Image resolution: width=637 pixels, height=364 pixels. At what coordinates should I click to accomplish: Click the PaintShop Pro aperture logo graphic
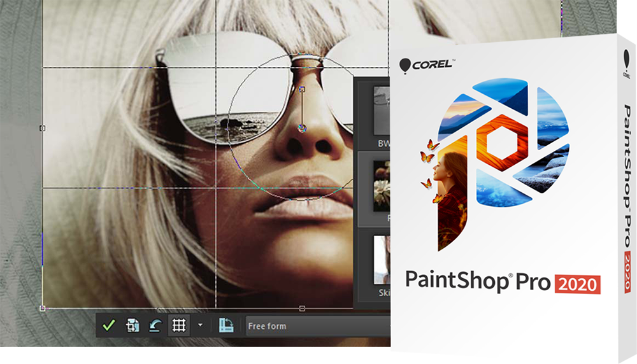pyautogui.click(x=494, y=164)
